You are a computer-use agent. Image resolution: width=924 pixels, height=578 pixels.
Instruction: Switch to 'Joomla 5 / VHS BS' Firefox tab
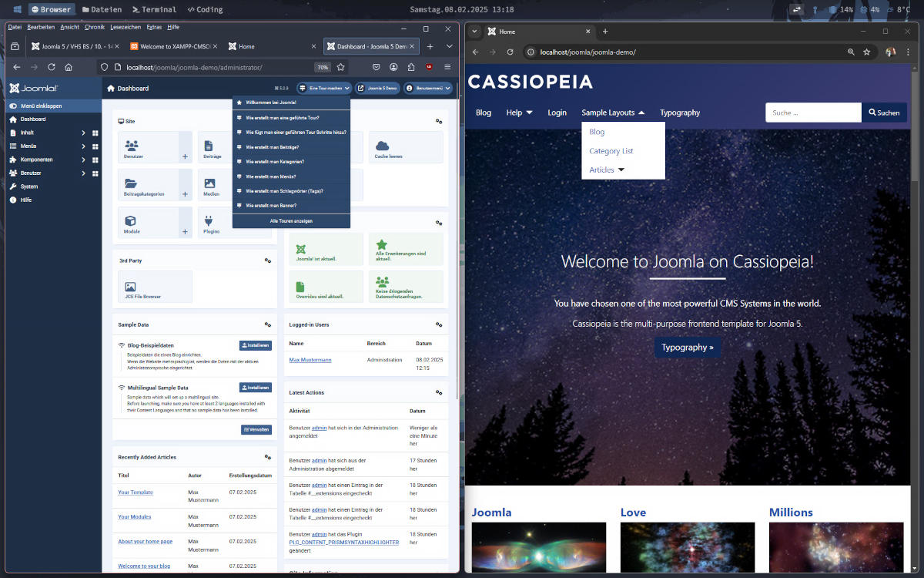[x=75, y=46]
